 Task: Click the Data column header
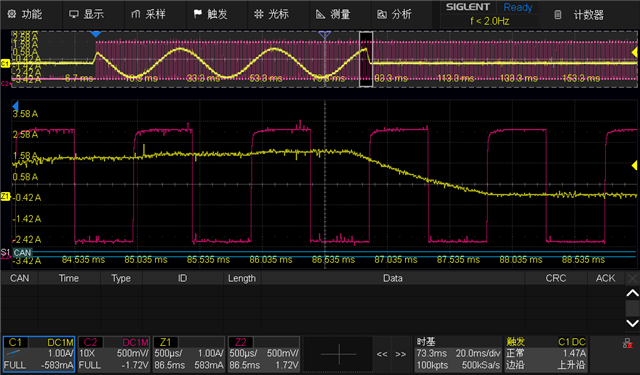pos(393,278)
